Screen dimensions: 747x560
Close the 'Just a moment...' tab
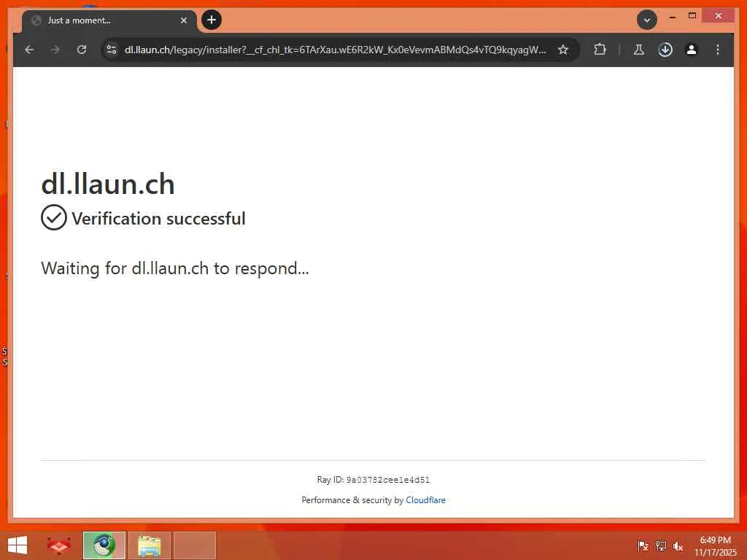coord(184,20)
